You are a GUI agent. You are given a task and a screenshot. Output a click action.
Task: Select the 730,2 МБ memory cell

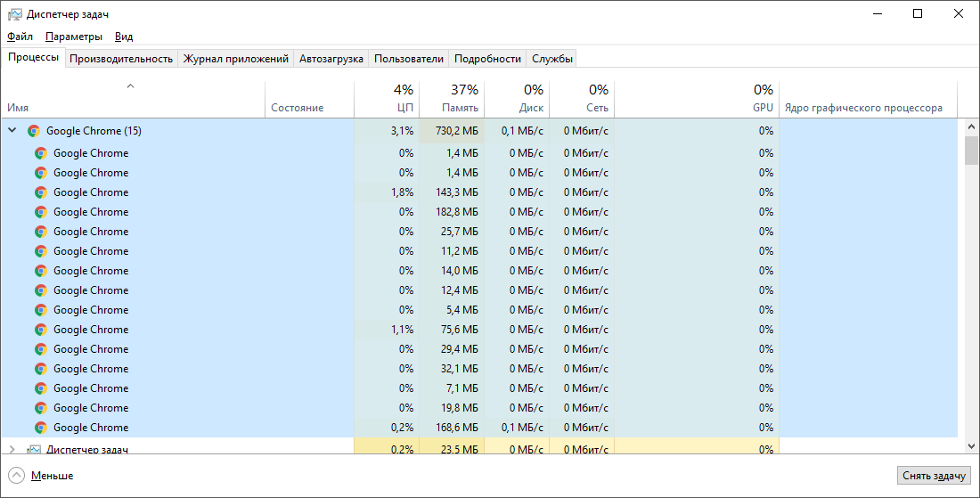(x=452, y=131)
